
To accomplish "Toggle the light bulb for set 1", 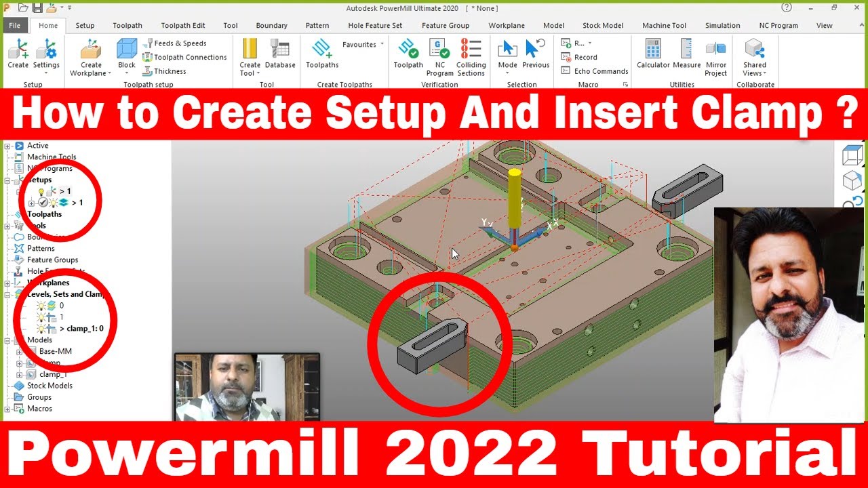I will point(41,317).
